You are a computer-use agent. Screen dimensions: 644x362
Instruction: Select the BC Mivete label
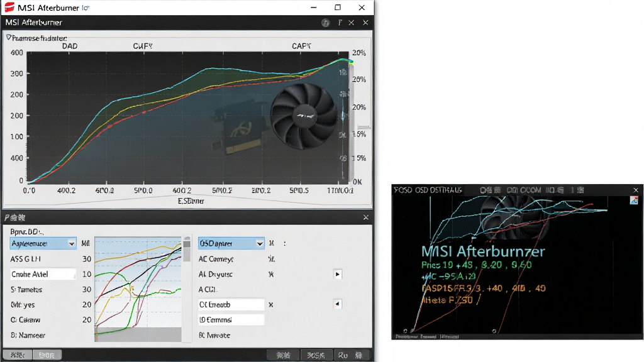click(x=214, y=336)
